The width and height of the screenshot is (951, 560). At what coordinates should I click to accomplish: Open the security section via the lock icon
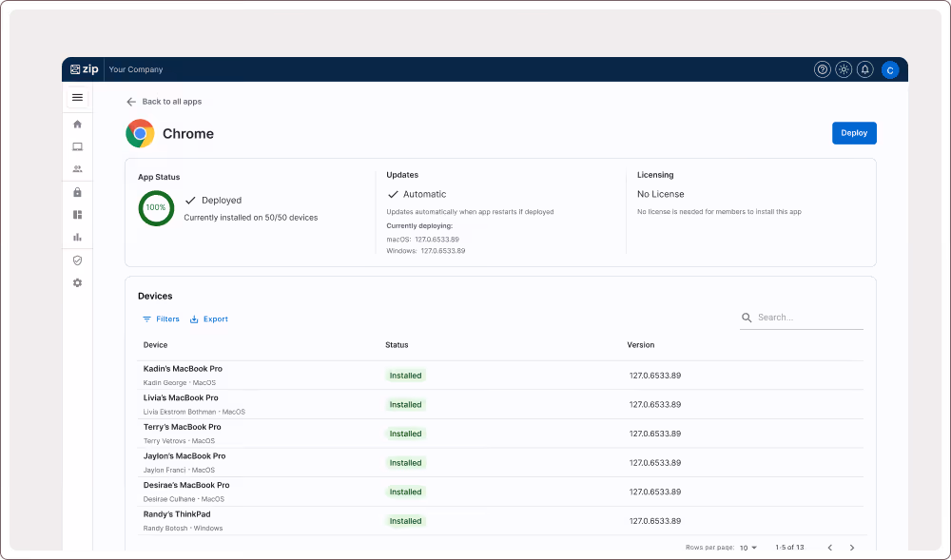(x=77, y=192)
